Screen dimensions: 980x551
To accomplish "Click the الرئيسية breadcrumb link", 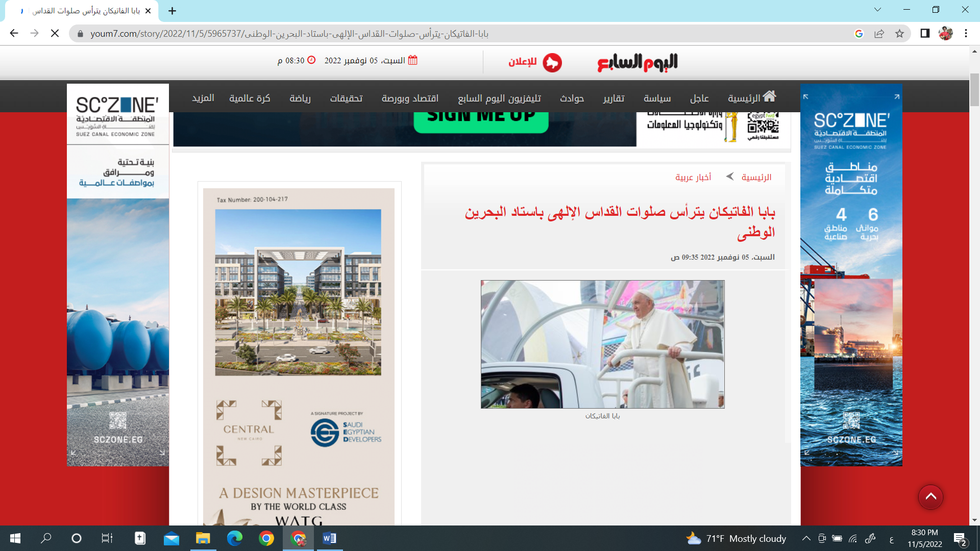I will (x=756, y=177).
